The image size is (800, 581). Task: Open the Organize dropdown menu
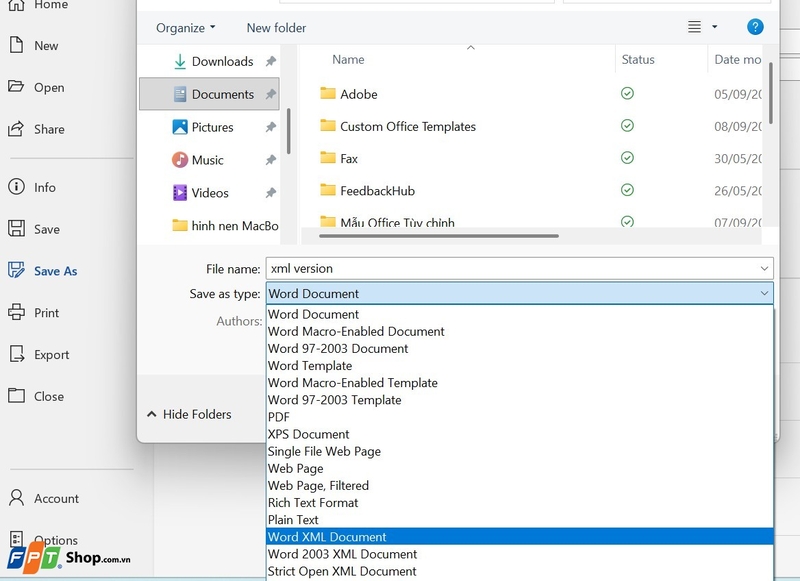tap(186, 28)
